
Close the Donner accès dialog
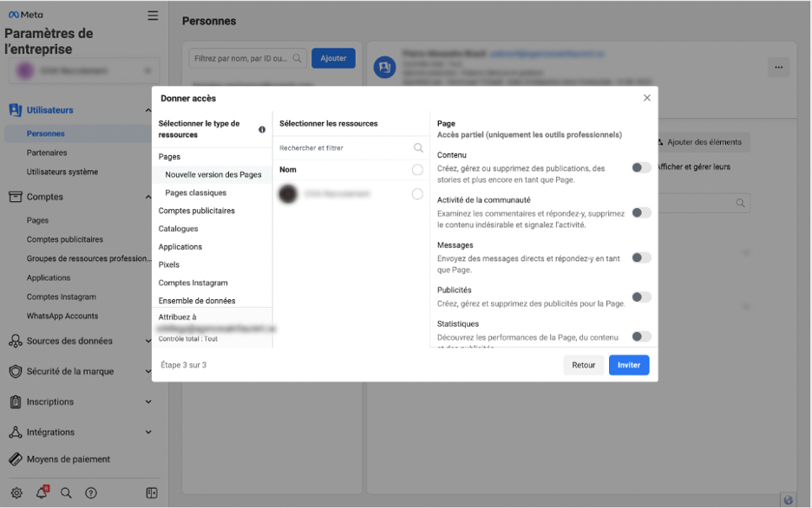pos(647,98)
